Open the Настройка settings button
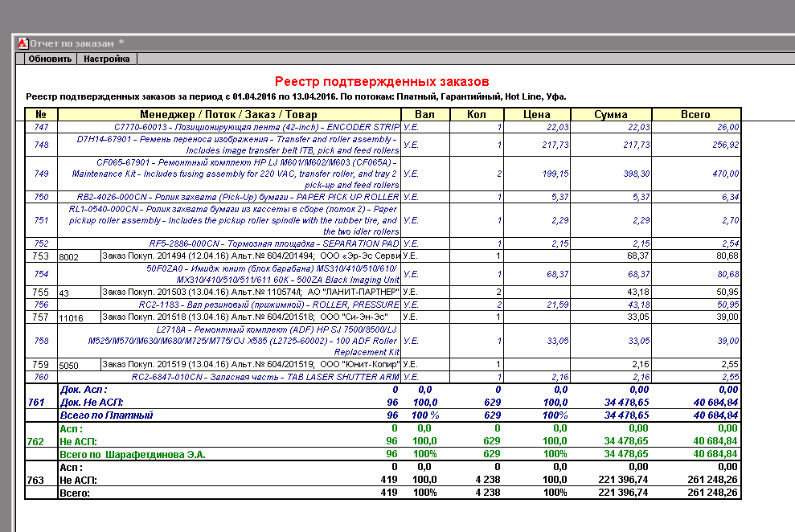This screenshot has height=532, width=795. coord(107,59)
